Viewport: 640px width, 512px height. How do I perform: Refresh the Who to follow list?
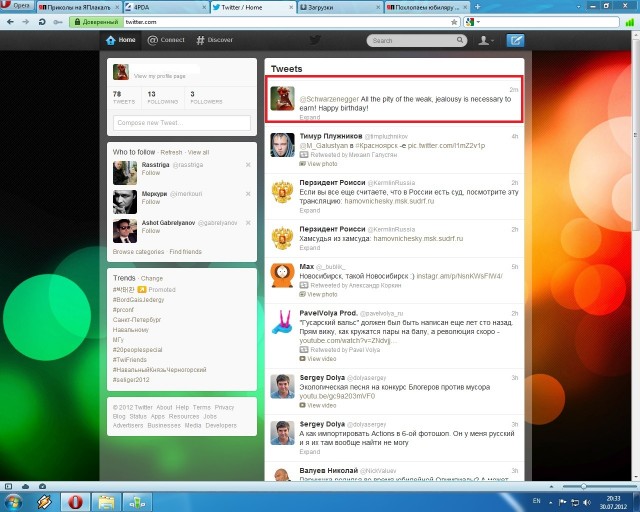[171, 152]
